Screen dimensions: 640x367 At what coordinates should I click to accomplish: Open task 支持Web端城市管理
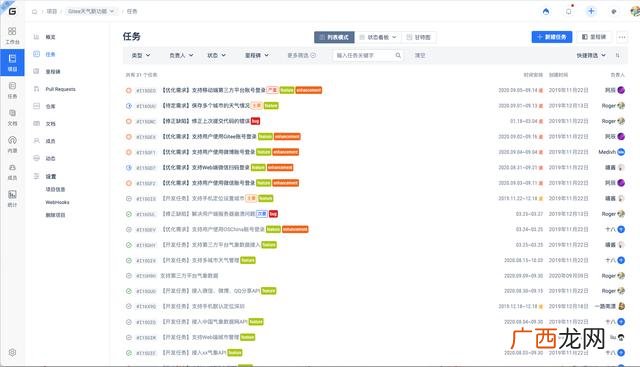tap(200, 337)
